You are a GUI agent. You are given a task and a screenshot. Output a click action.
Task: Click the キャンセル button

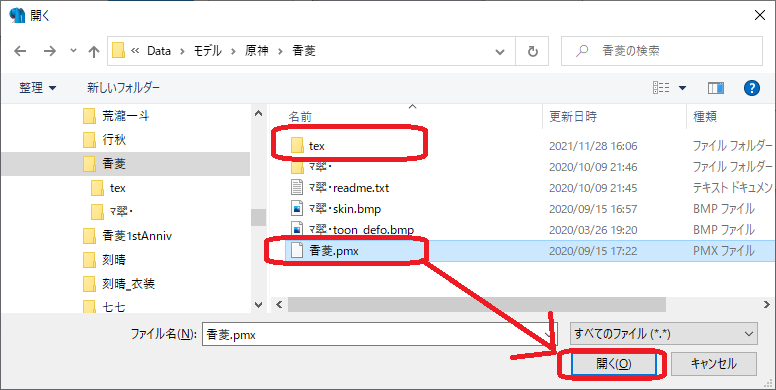[x=714, y=364]
